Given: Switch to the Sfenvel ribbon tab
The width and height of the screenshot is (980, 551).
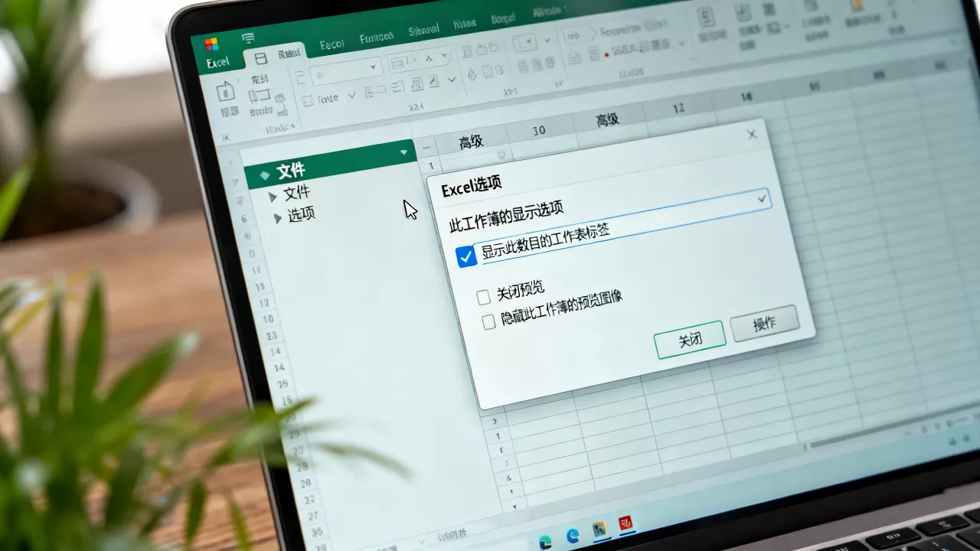Looking at the screenshot, I should pos(423,31).
